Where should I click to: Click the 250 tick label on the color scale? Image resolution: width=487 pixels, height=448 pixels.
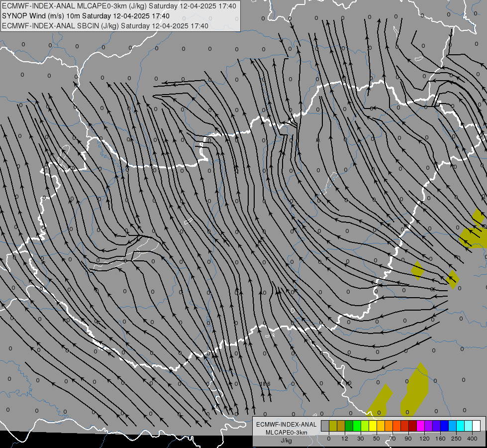[x=456, y=439]
